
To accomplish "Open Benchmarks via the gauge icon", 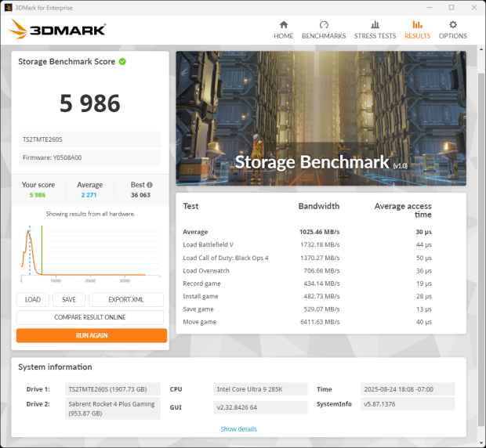I will click(x=324, y=25).
